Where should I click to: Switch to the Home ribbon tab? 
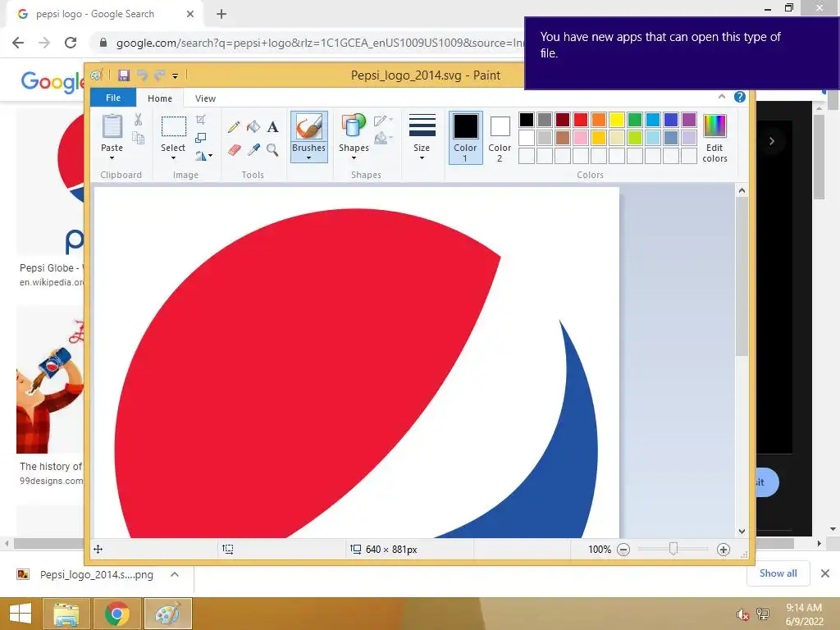click(x=160, y=98)
